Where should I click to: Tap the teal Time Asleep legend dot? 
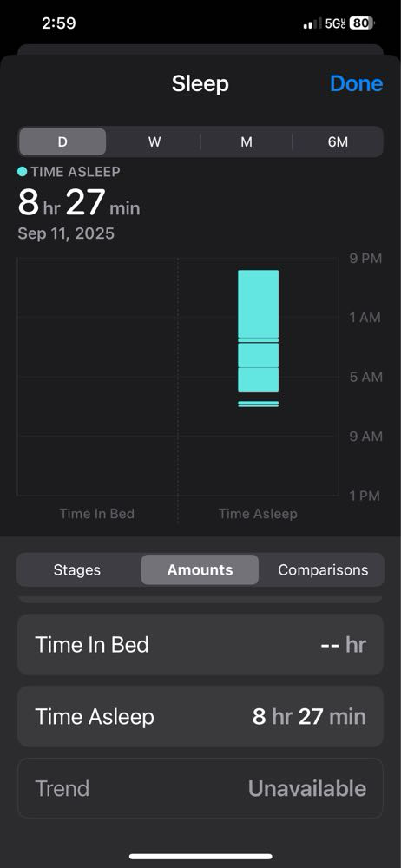[23, 172]
